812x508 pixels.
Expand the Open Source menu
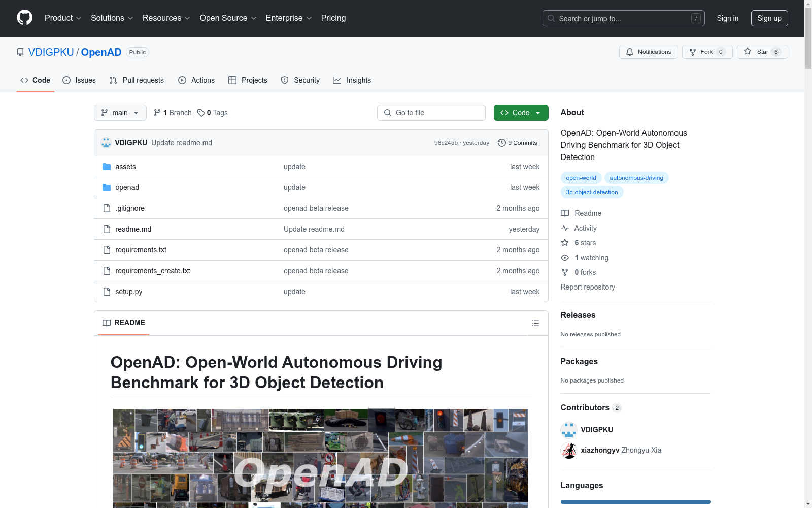[228, 18]
